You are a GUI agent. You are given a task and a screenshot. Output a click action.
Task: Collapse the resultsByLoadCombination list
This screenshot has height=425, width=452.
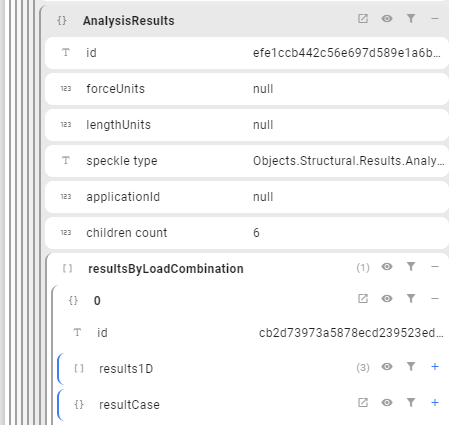[x=435, y=267]
